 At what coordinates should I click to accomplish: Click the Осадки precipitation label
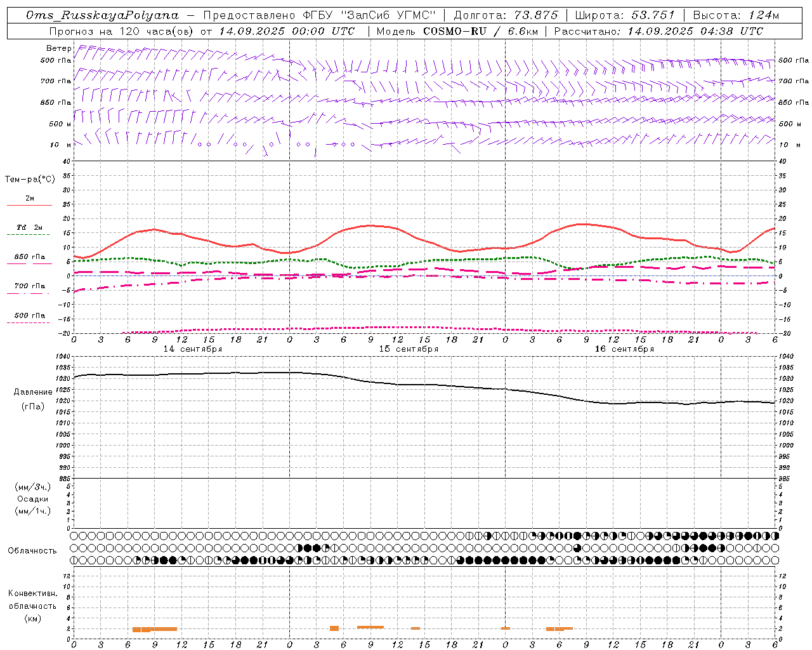(33, 499)
